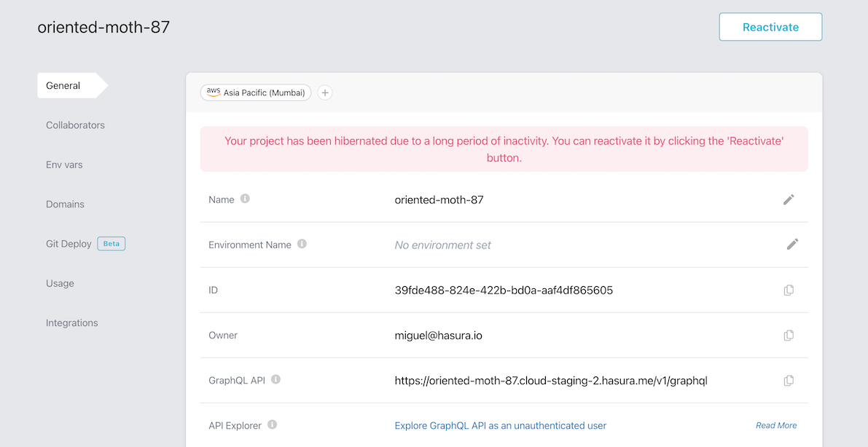Edit the project name with pencil icon

point(789,199)
